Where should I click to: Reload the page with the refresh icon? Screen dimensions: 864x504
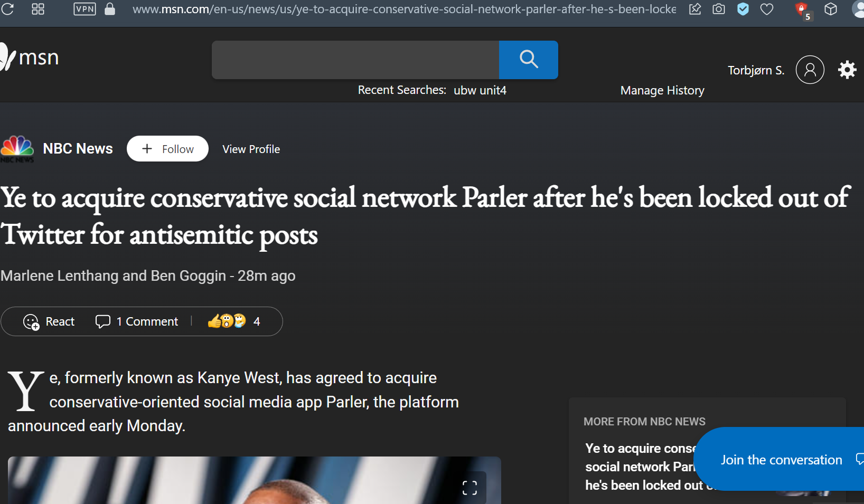7,9
